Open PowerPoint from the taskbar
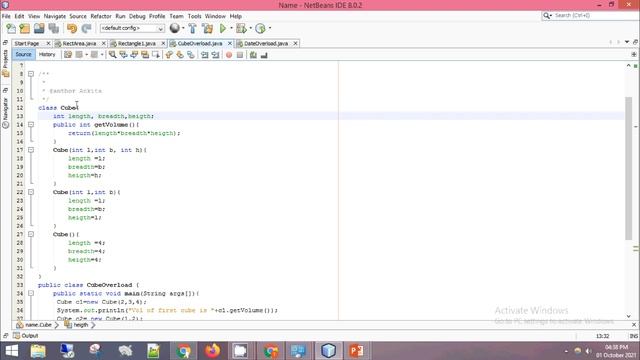Screen dimensions: 640x360 pos(356,351)
